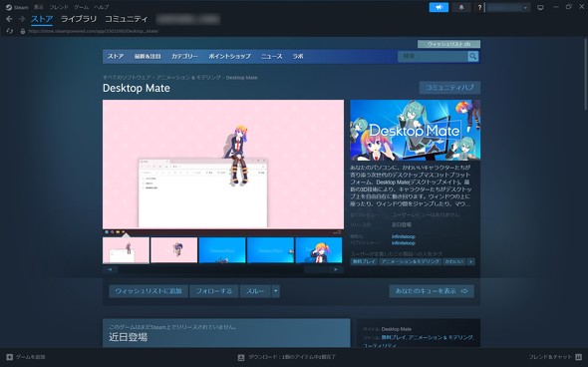
Task: Click the Desktop Mate header banner
Action: 416,131
